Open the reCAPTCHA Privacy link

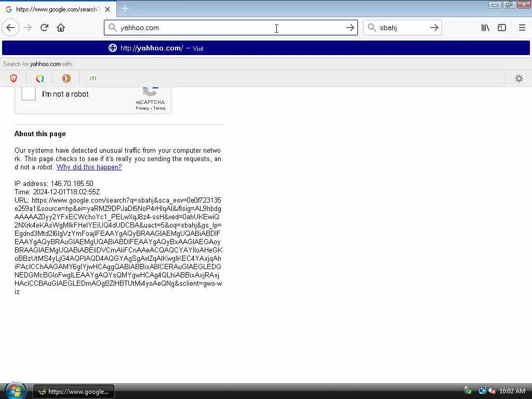point(142,108)
